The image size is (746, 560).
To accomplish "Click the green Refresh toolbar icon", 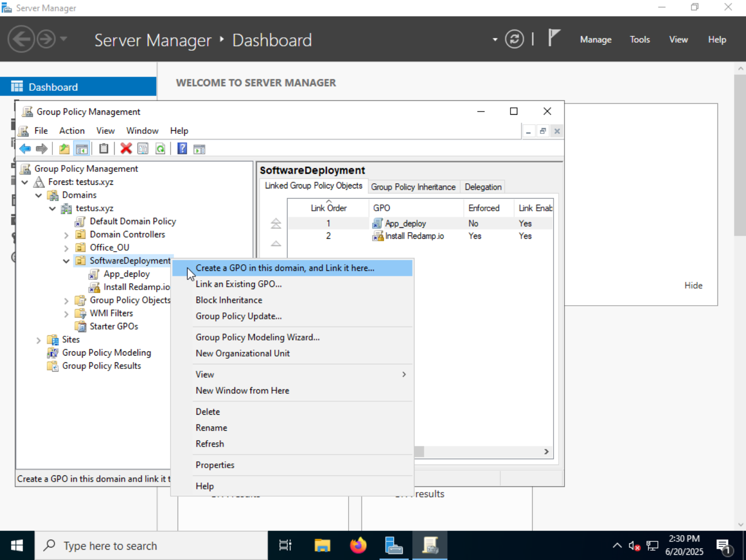I will pyautogui.click(x=160, y=149).
